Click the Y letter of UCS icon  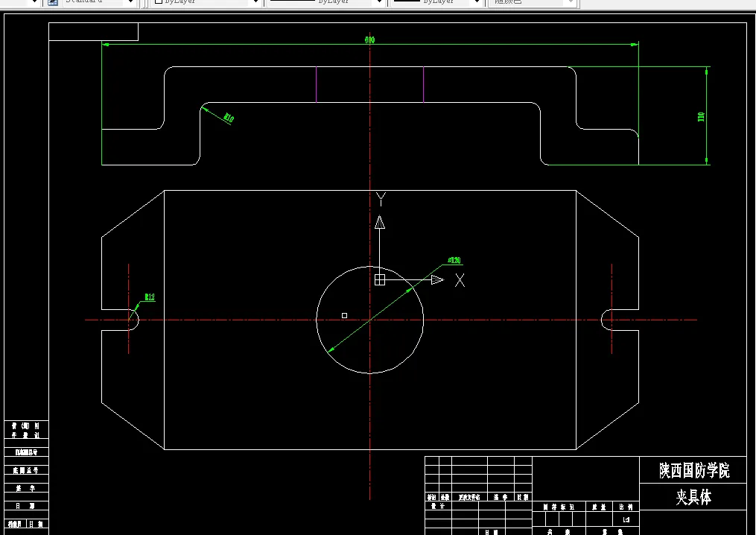[x=381, y=199]
